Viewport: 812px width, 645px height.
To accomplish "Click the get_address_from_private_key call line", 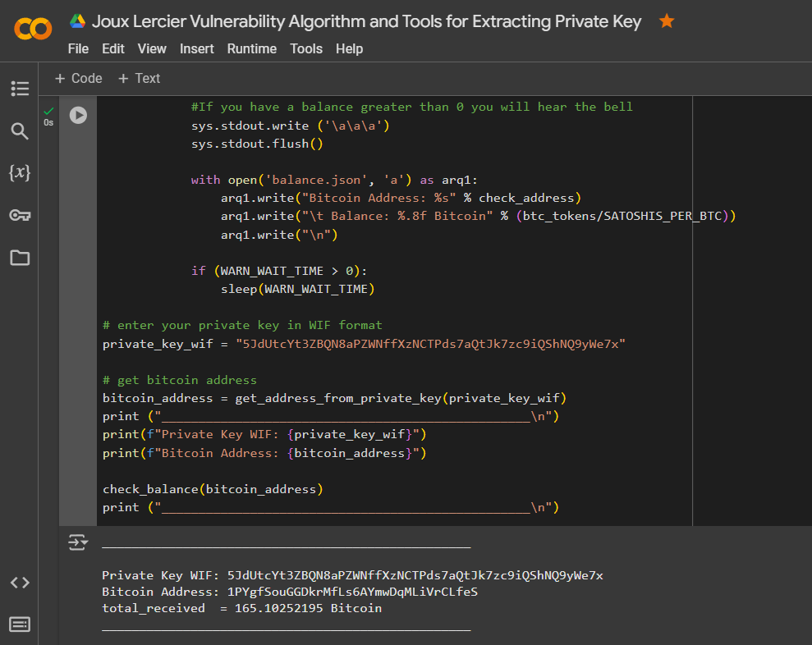I will (334, 398).
